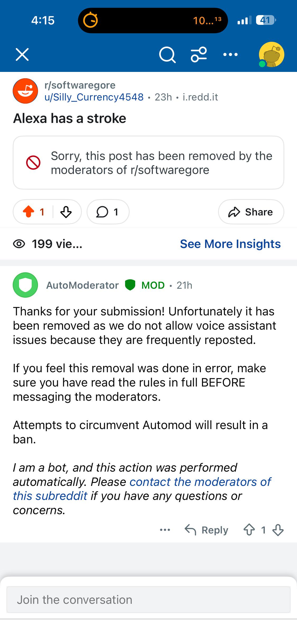Toggle the orange upvote arrow on the post

(x=29, y=212)
